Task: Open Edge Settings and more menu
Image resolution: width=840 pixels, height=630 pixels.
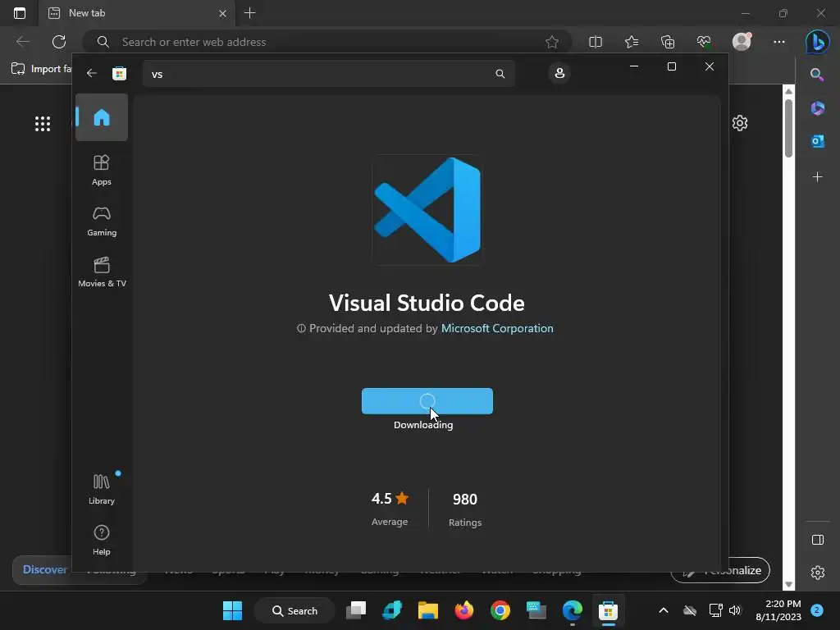Action: pos(779,42)
